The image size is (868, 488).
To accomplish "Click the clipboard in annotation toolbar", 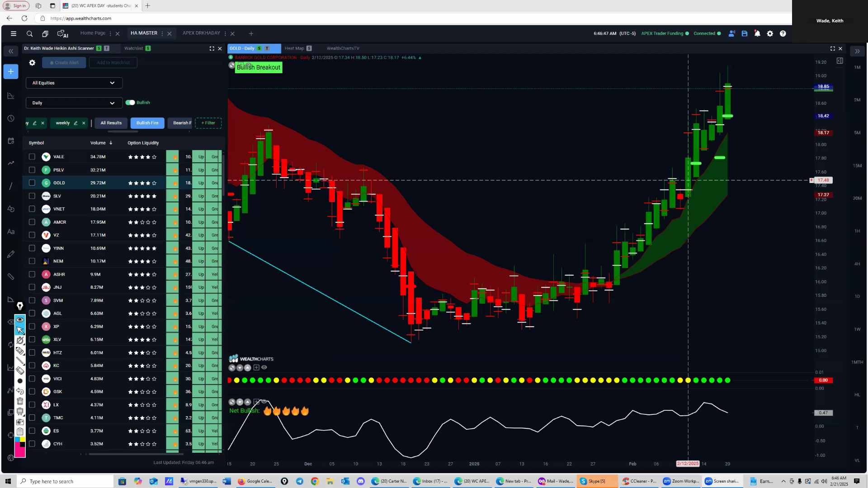I will (20, 432).
